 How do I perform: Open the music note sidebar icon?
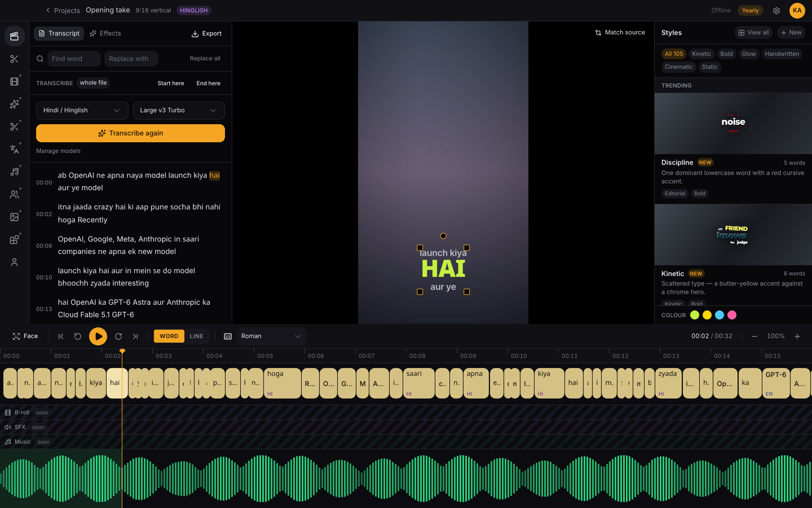[x=14, y=172]
